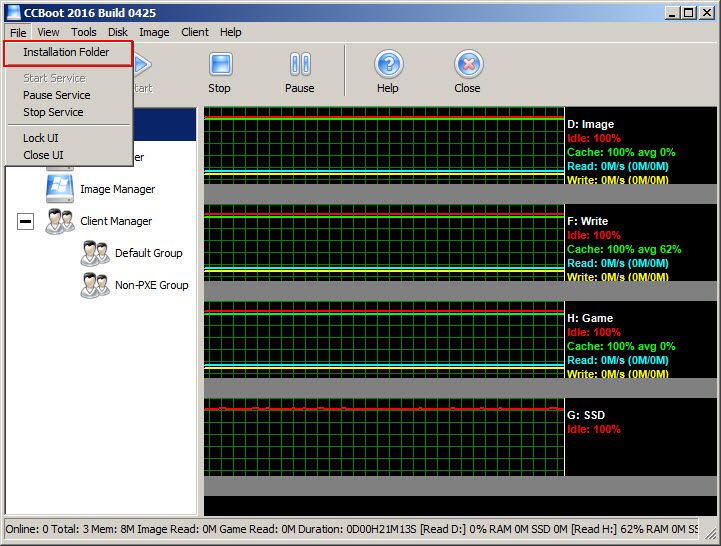This screenshot has width=721, height=546.
Task: Open the Client menu
Action: (x=195, y=32)
